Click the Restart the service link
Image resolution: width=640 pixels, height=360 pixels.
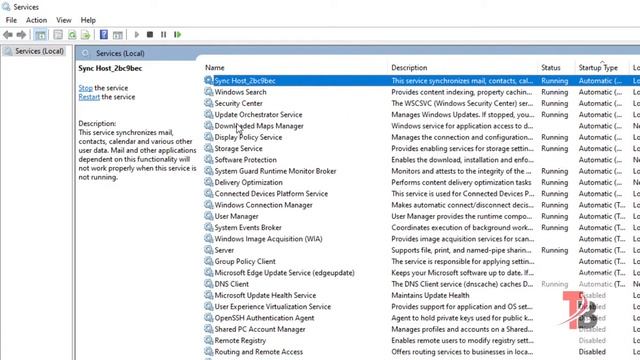89,97
